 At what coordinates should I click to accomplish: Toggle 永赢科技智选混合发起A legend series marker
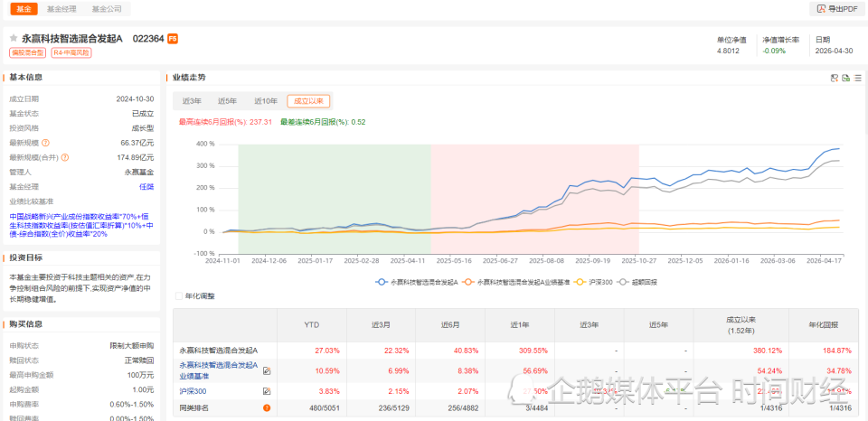click(x=382, y=282)
